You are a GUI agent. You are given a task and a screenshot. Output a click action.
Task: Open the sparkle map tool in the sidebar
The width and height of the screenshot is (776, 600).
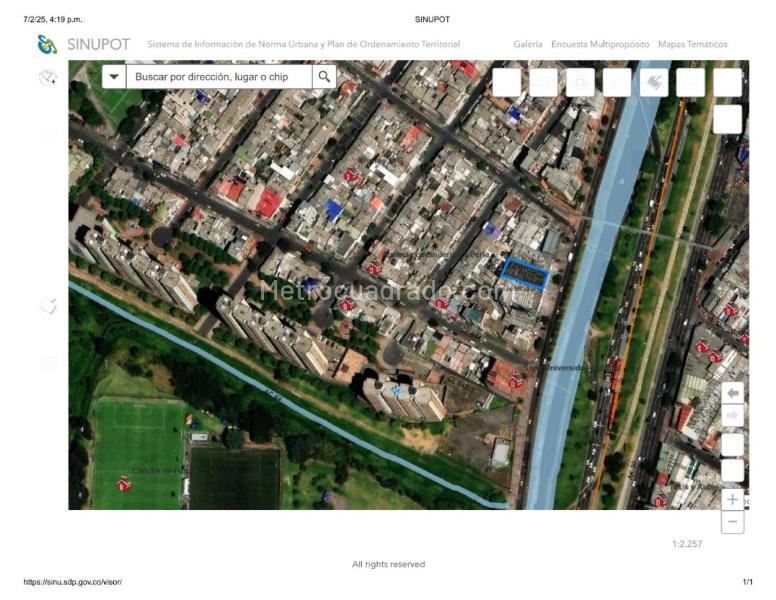pos(48,77)
